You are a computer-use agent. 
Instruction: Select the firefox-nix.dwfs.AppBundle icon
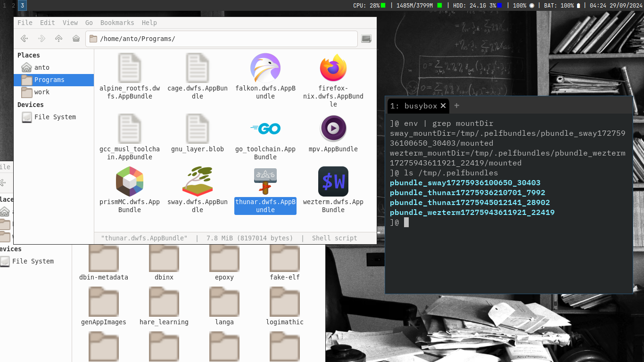(x=333, y=68)
